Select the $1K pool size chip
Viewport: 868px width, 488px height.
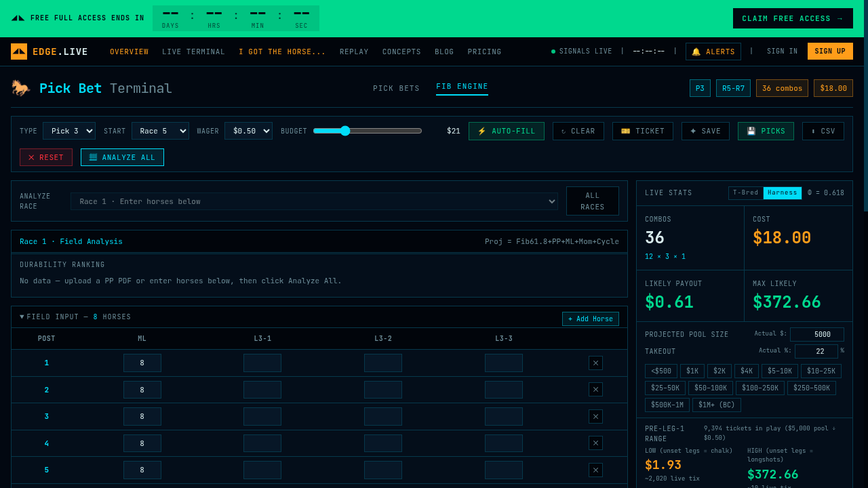(692, 371)
